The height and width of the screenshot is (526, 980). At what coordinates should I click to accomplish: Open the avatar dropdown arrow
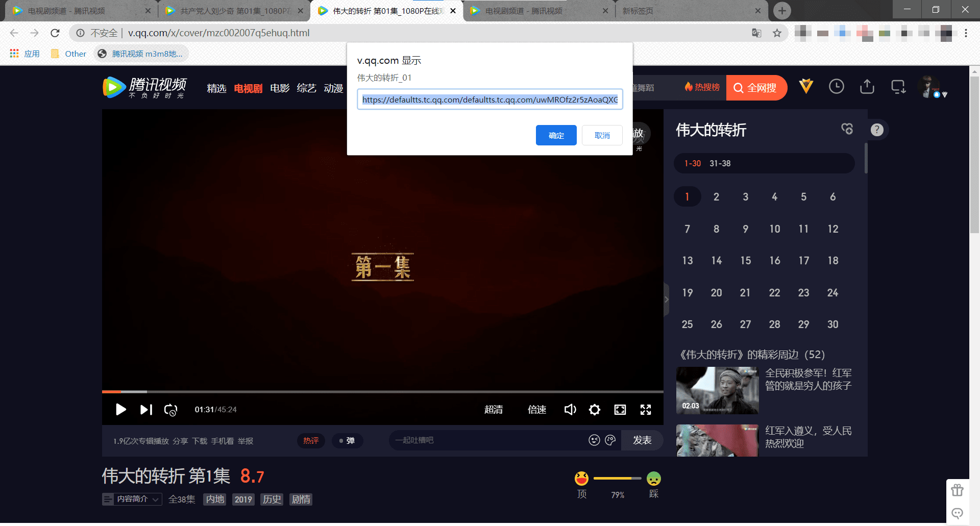pyautogui.click(x=945, y=95)
